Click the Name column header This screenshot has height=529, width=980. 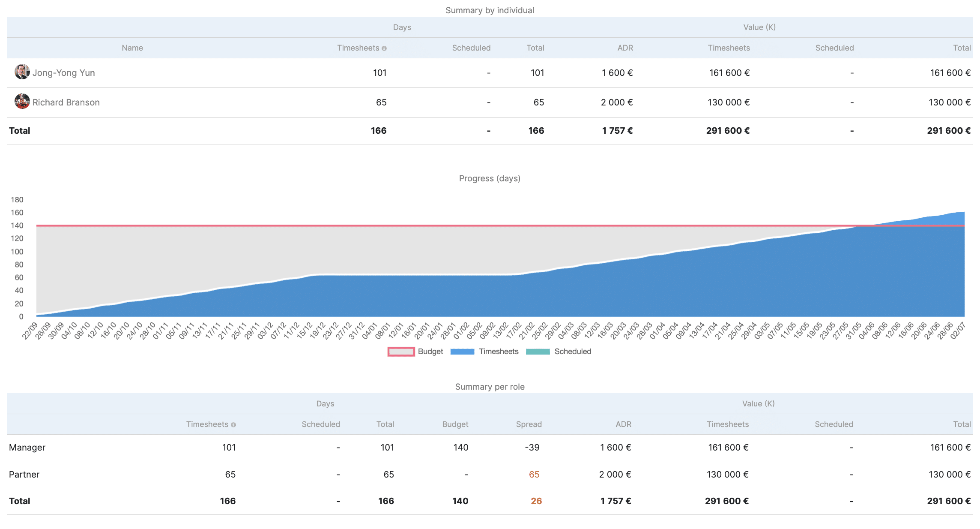coord(132,48)
